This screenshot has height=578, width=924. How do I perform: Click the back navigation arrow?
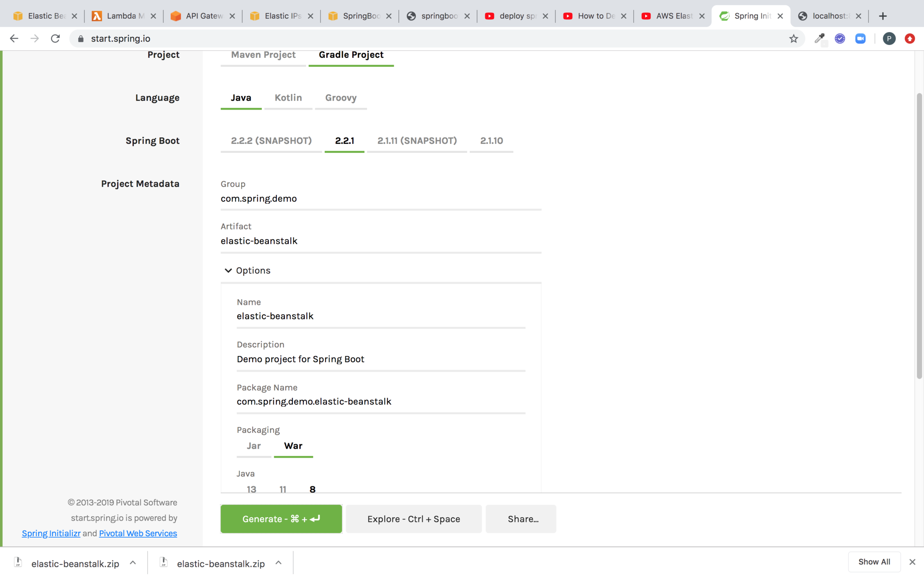[x=14, y=39]
